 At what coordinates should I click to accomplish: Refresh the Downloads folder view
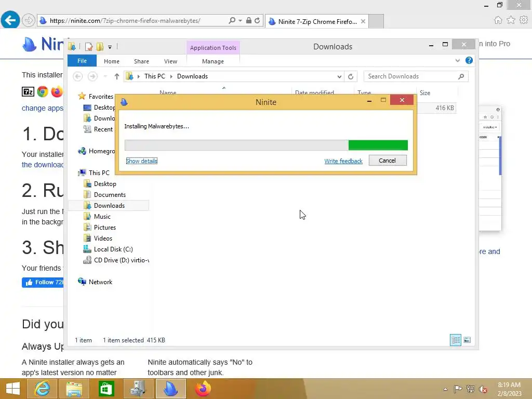coord(351,77)
